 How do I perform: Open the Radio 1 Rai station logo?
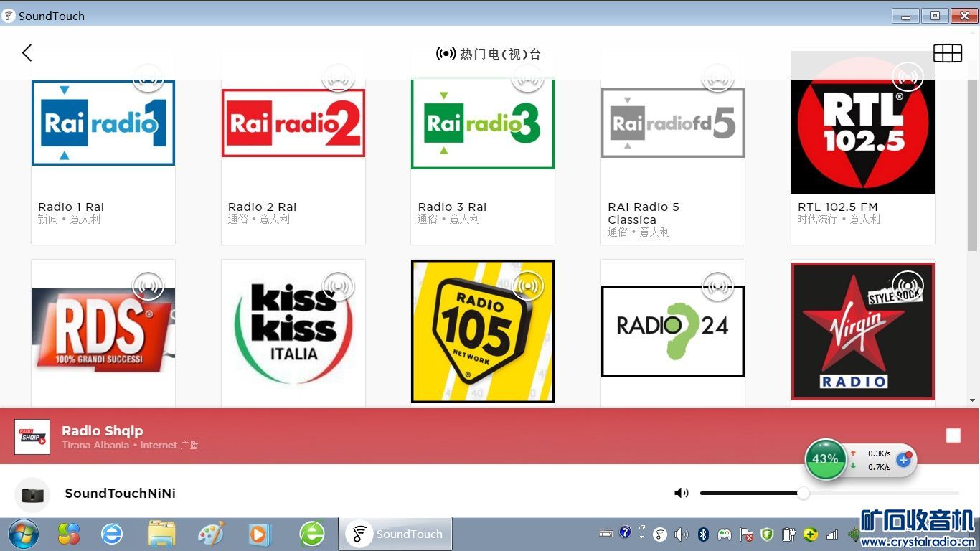(x=103, y=123)
